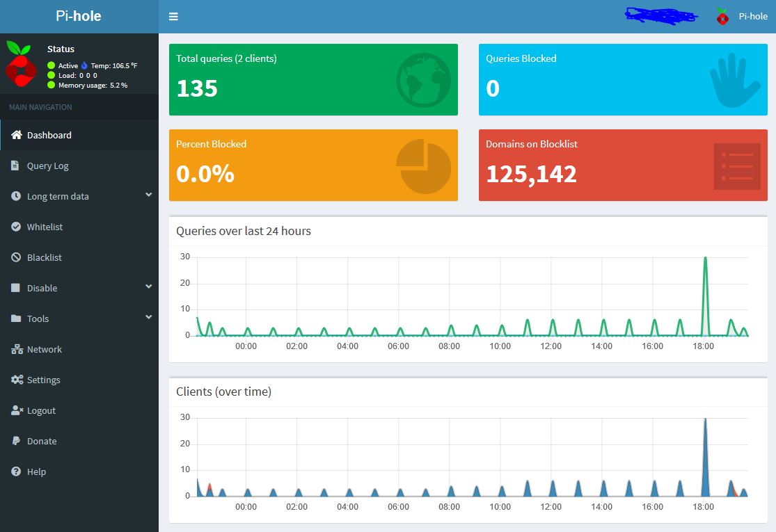The width and height of the screenshot is (776, 532).
Task: Click the PayPal Donate icon
Action: pos(16,441)
